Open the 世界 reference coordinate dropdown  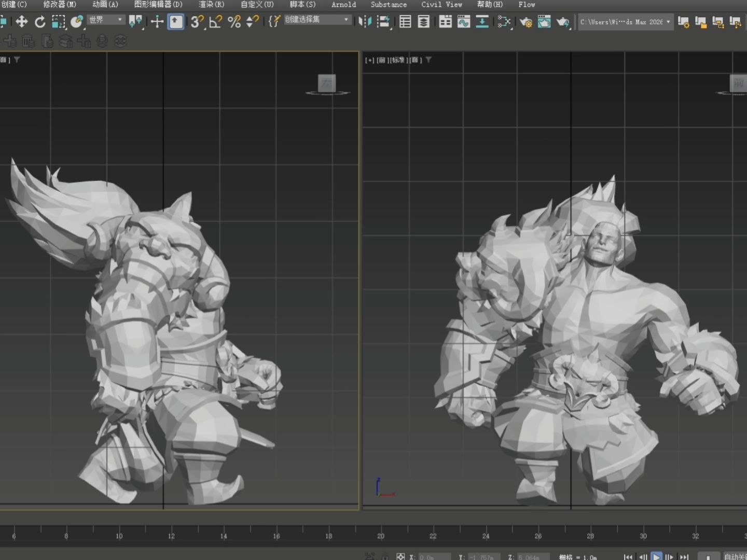(106, 20)
